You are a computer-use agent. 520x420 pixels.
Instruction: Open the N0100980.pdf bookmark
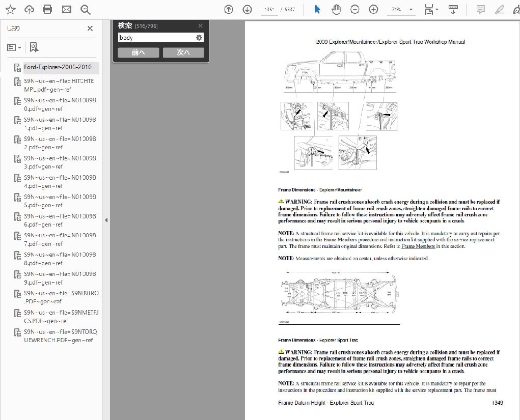[x=60, y=104]
